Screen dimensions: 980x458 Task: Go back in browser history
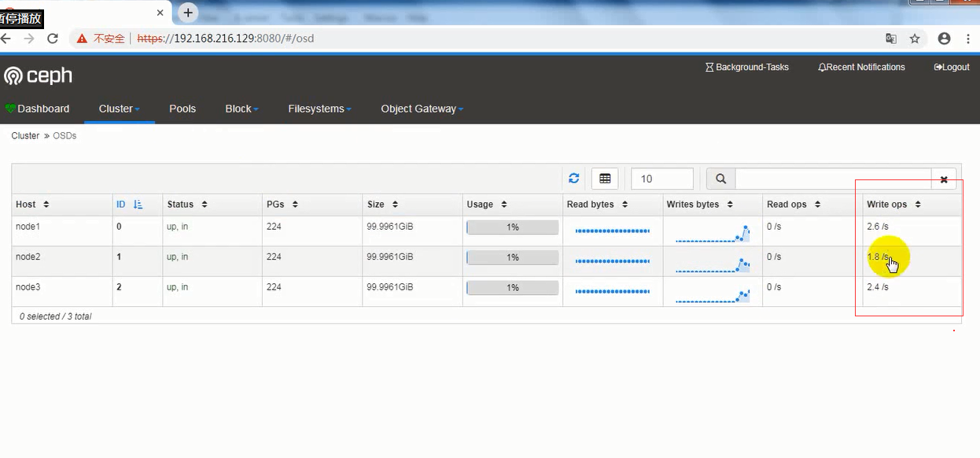pos(6,39)
